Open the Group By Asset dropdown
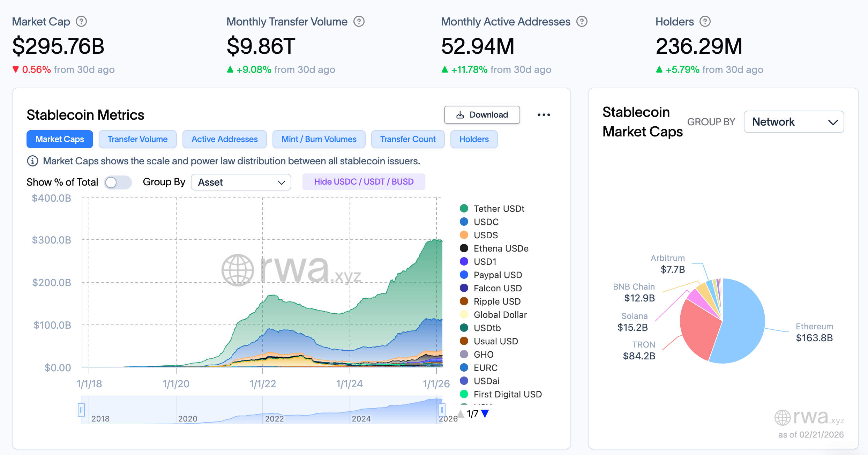The image size is (868, 455). click(241, 182)
